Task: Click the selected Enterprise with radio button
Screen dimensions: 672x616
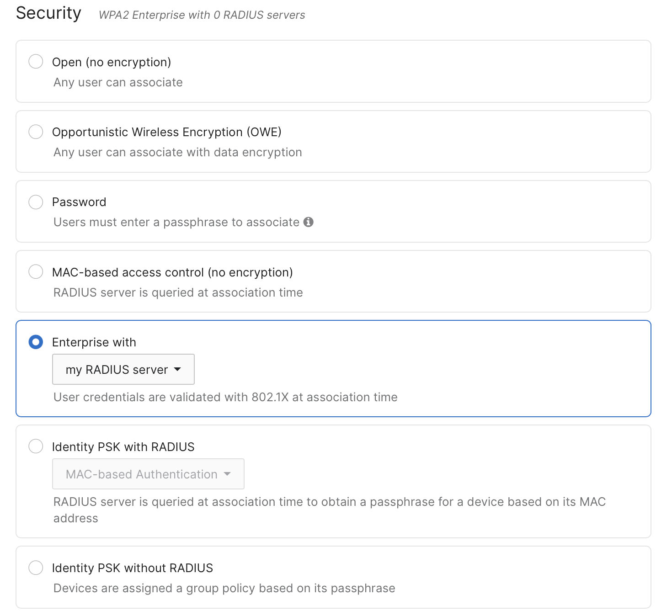Action: [36, 342]
